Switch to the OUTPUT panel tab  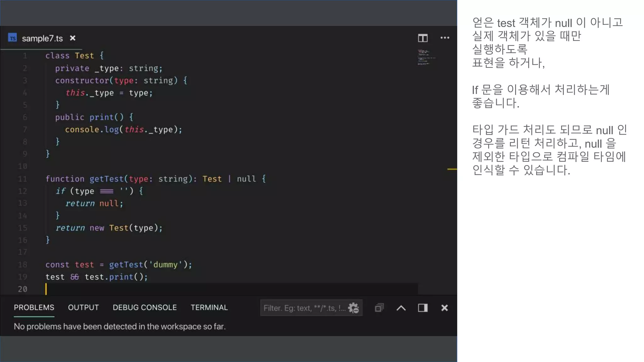[83, 307]
